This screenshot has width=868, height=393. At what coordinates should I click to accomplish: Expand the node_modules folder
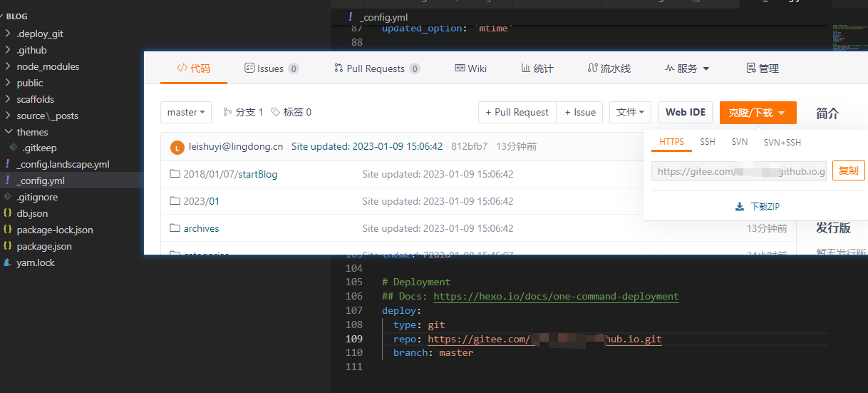48,66
